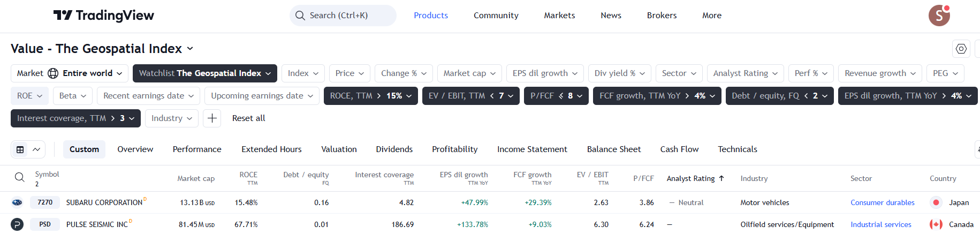Click Reset all filters
This screenshot has width=980, height=234.
point(248,118)
